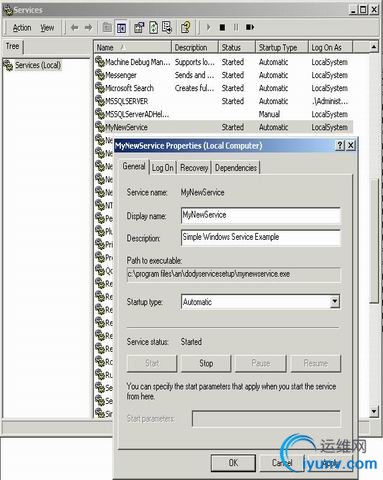
Task: Switch to the General tab
Action: (x=134, y=166)
